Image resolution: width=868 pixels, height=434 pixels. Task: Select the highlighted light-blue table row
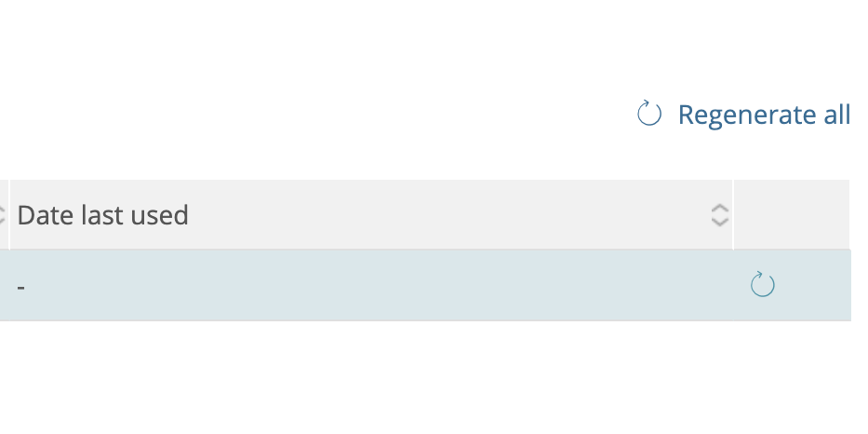[x=425, y=285]
